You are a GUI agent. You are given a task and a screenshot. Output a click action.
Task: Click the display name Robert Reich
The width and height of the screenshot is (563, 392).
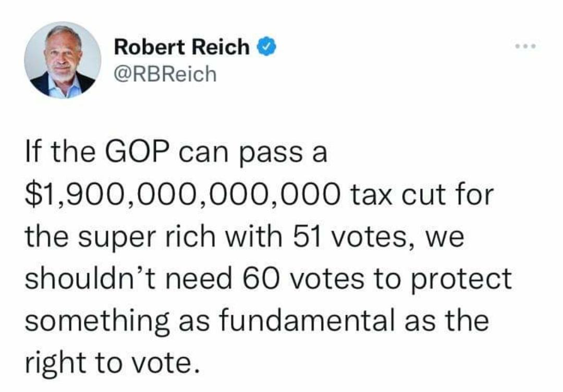(181, 46)
